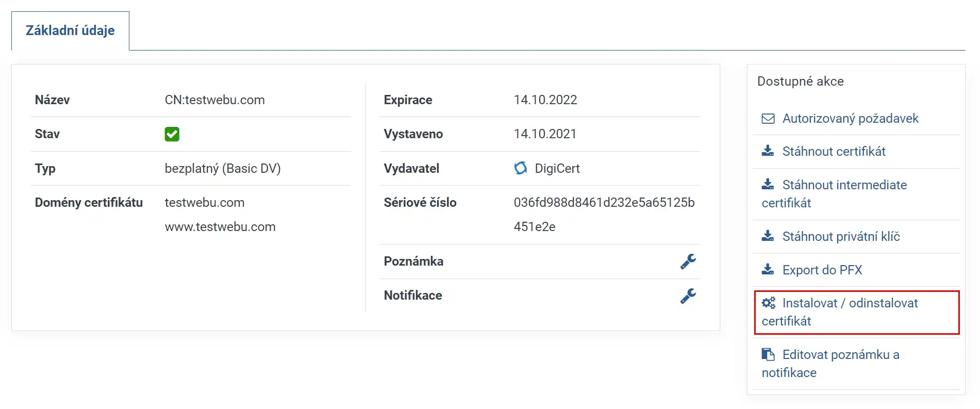The image size is (980, 409).
Task: Click the serial number value text
Action: point(604,215)
